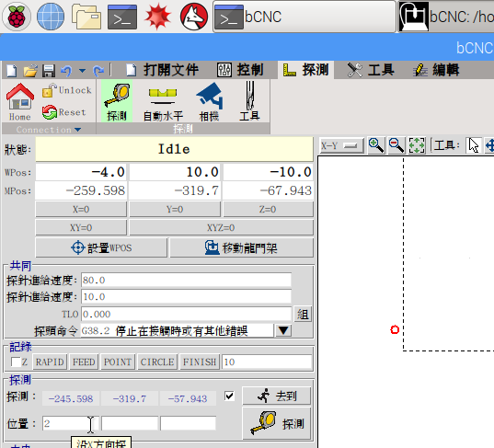Click the POINT record button

coord(118,362)
